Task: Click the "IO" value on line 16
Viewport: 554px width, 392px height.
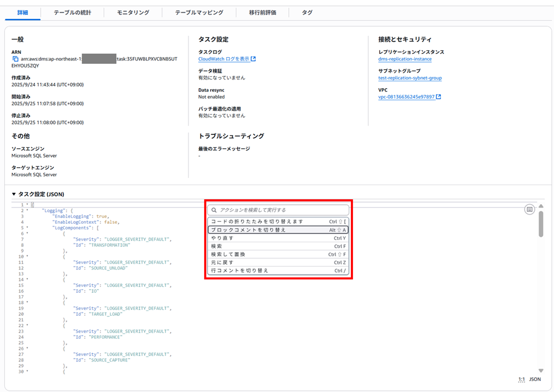Action: tap(94, 291)
